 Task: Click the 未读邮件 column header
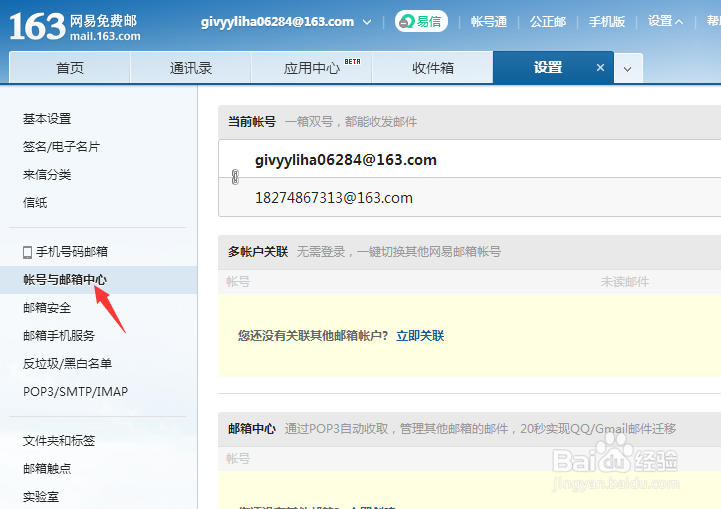624,282
